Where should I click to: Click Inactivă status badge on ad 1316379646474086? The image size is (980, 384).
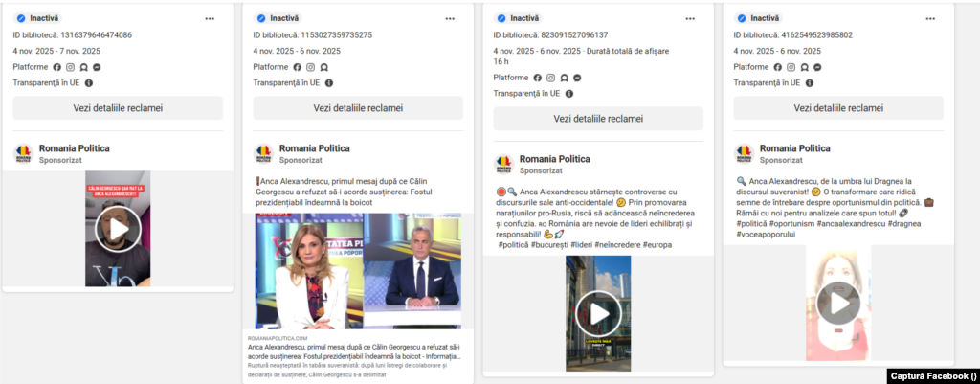pos(37,19)
